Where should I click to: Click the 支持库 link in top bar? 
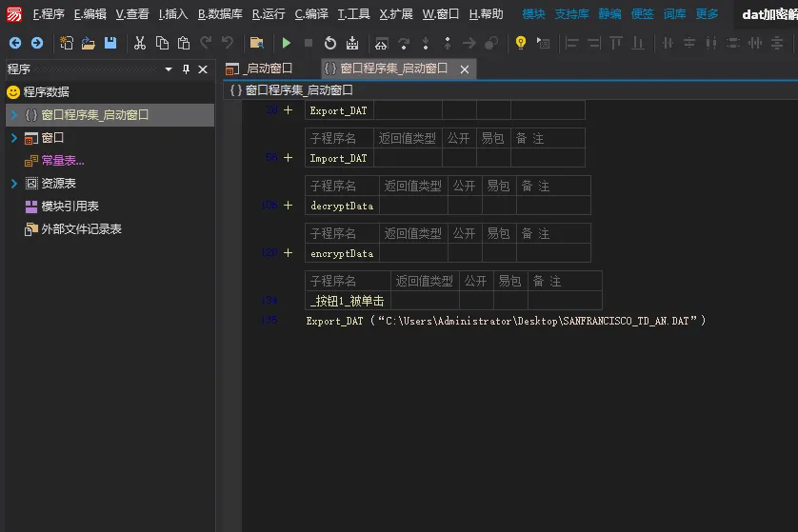click(572, 14)
